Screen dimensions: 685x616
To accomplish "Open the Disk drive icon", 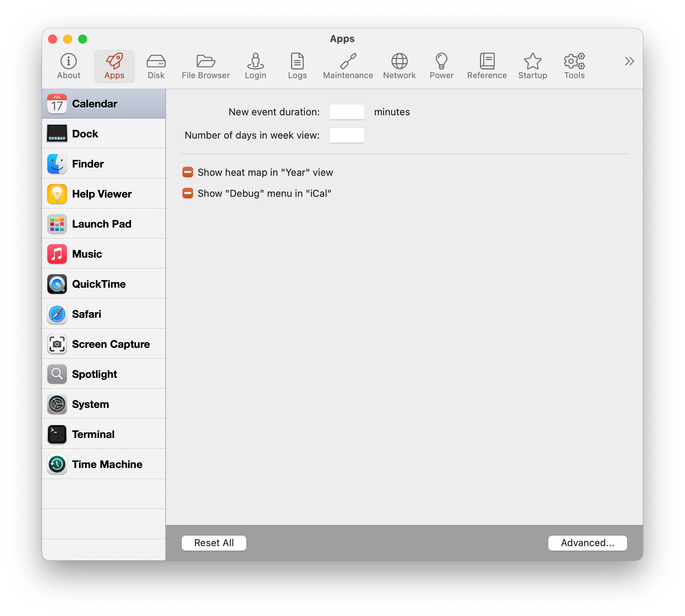I will point(156,61).
